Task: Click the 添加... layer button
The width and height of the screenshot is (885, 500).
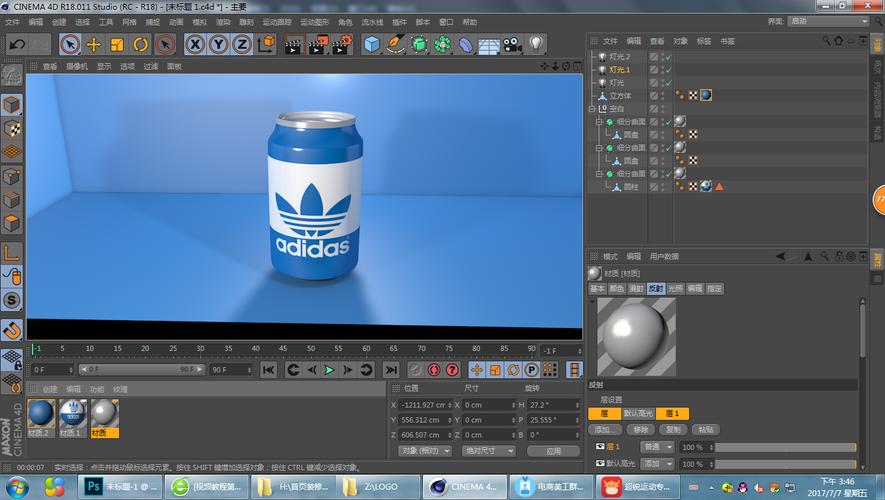Action: pyautogui.click(x=606, y=429)
